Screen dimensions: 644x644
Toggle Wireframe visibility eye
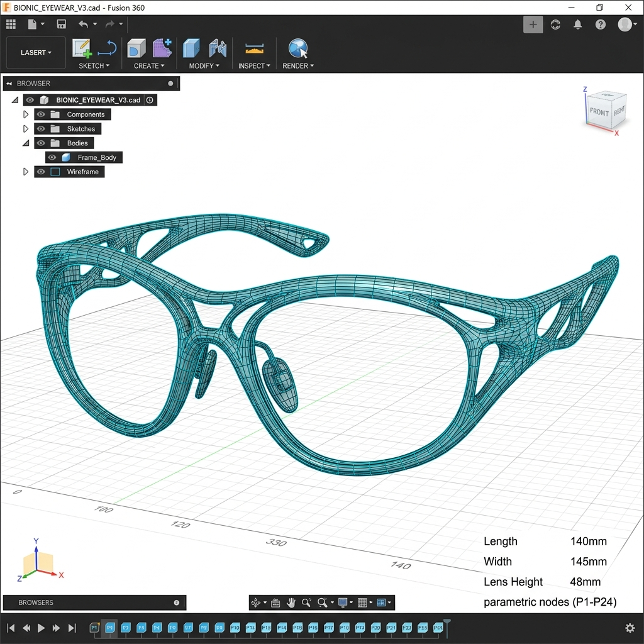41,172
